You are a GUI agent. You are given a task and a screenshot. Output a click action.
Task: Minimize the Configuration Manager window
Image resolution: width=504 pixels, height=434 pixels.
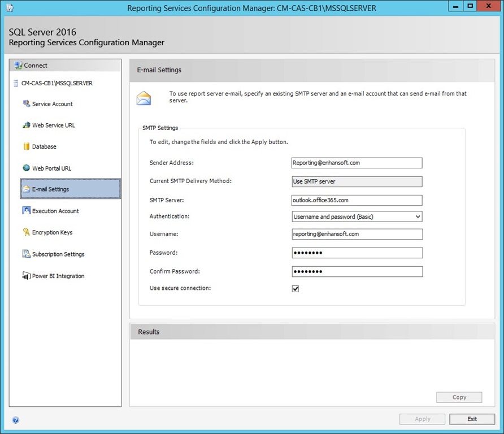[x=456, y=6]
